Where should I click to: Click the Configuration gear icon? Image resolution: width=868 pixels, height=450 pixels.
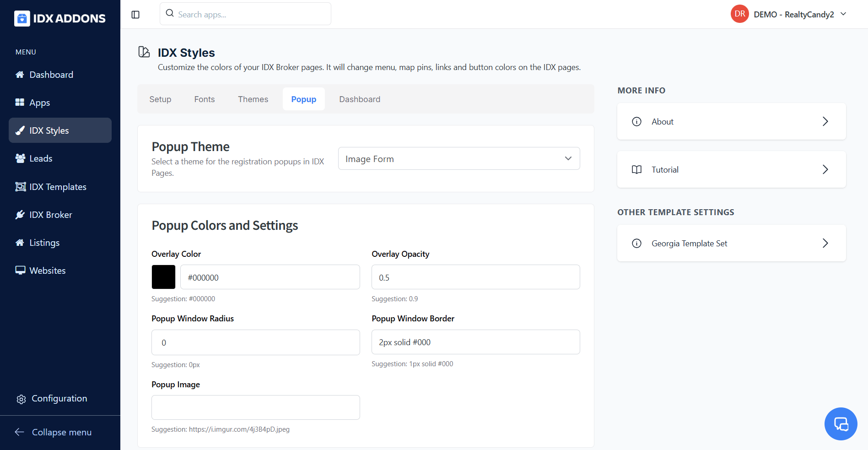pyautogui.click(x=21, y=399)
